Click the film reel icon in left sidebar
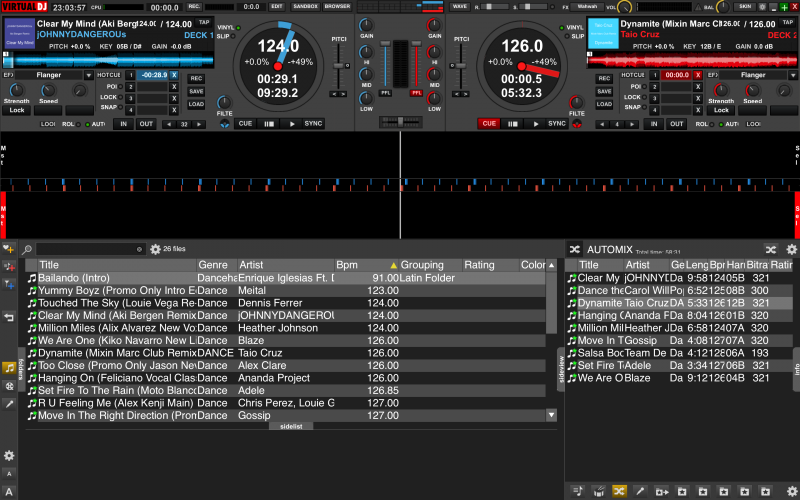The width and height of the screenshot is (800, 500). (9, 386)
